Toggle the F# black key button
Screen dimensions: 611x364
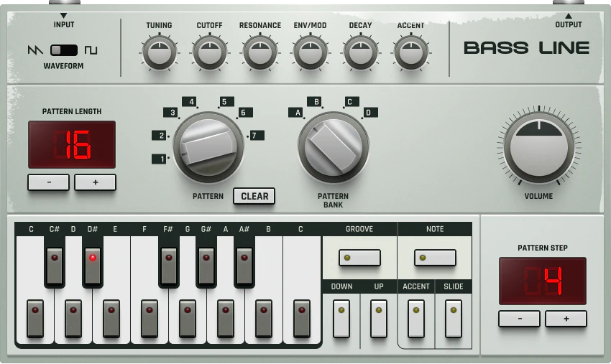[169, 266]
